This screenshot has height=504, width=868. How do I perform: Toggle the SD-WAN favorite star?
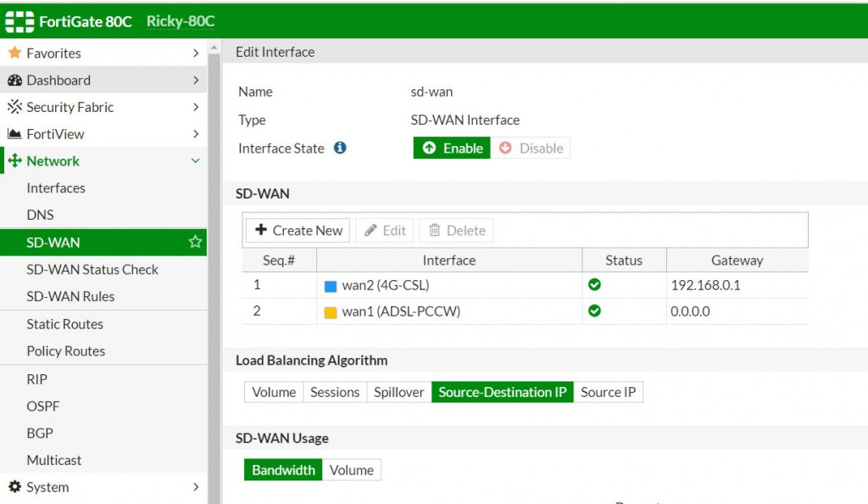click(195, 242)
